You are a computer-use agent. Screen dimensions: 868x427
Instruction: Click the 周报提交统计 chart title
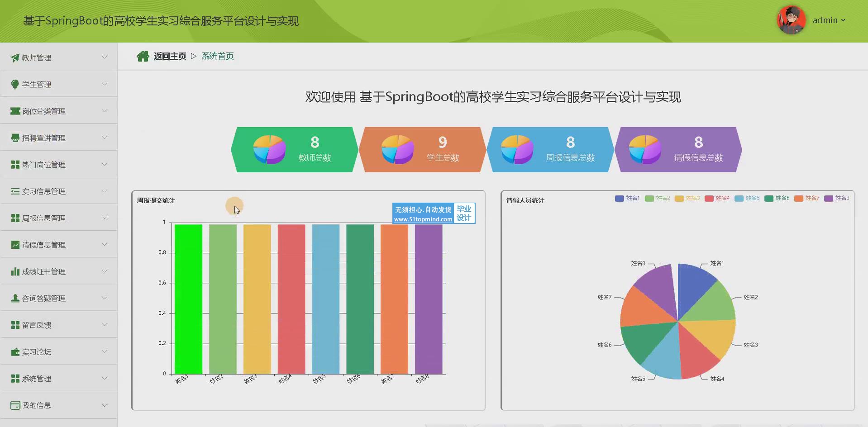[x=156, y=200]
